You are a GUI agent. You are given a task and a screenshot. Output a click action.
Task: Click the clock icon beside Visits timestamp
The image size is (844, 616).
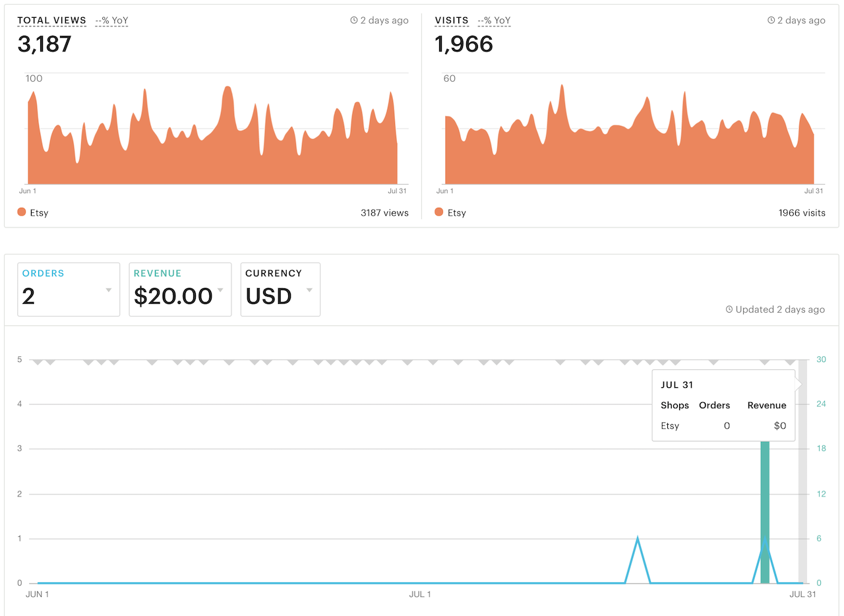(x=771, y=20)
